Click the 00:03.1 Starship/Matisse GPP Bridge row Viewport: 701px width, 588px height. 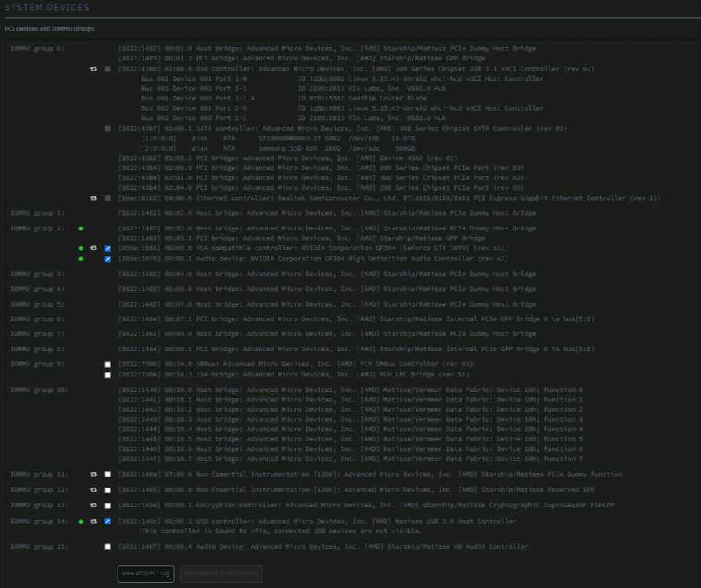tap(302, 238)
